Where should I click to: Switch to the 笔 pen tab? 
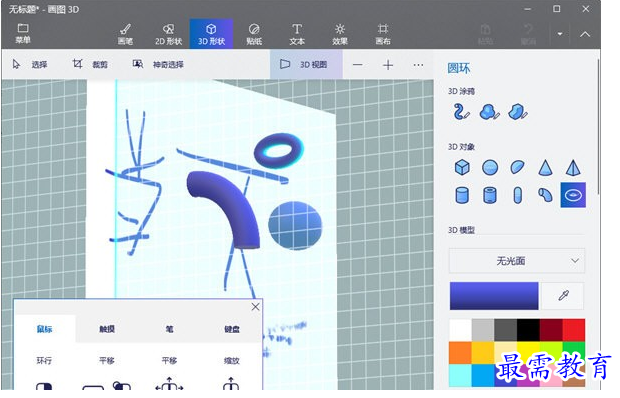point(169,329)
